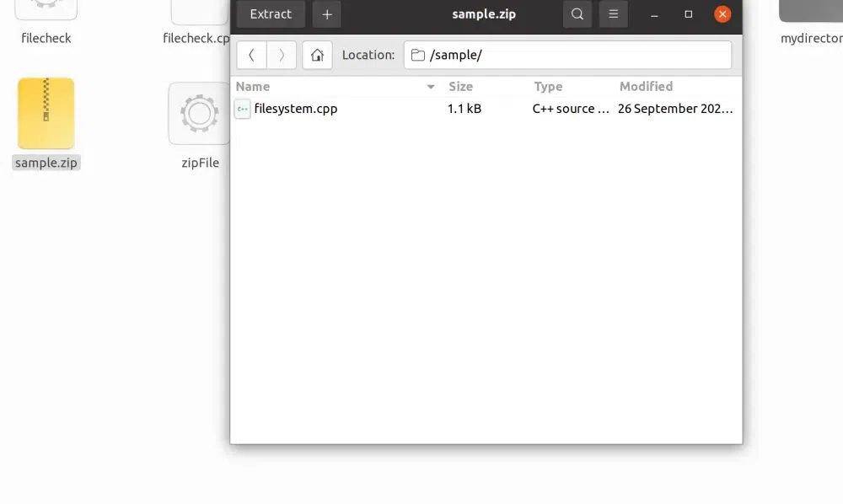
Task: Select the zipFile executable icon
Action: coord(200,115)
